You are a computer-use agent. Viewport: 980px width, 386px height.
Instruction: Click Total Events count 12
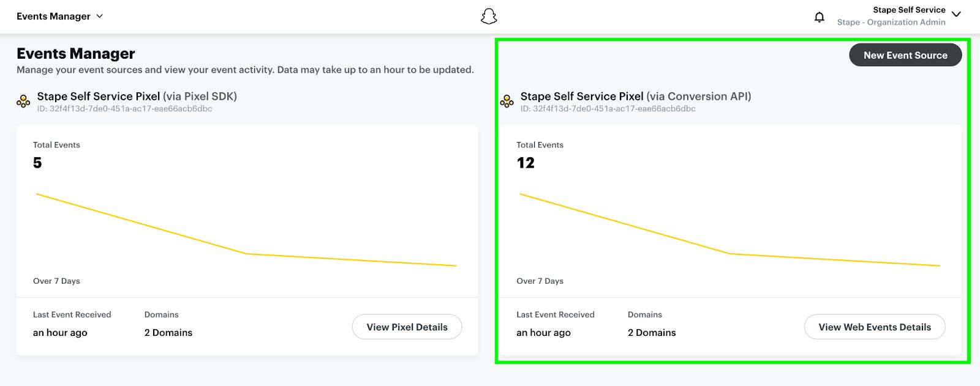tap(526, 163)
